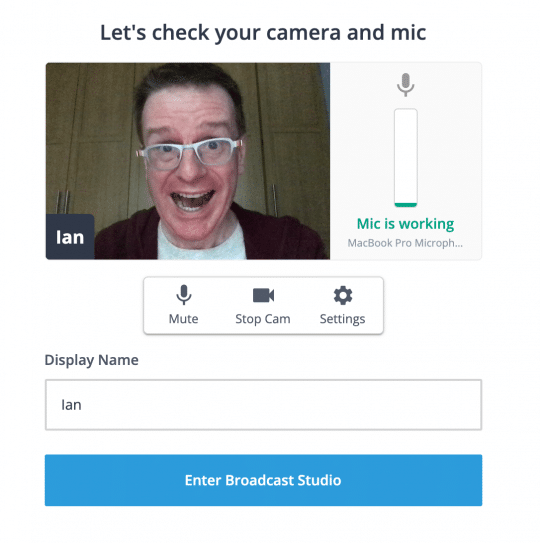Screen dimensions: 540x543
Task: Click the webcam video preview
Action: pos(188,161)
